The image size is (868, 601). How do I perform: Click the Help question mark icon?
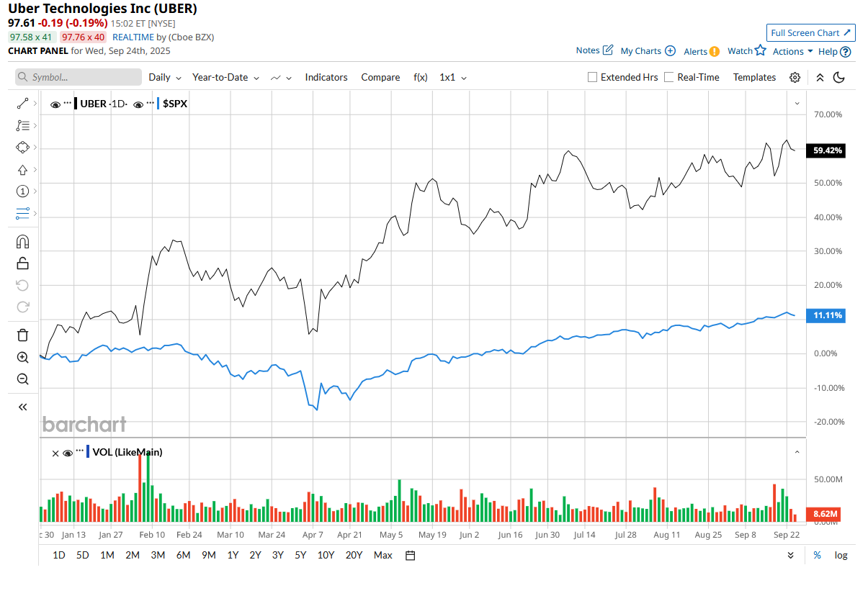pos(846,52)
